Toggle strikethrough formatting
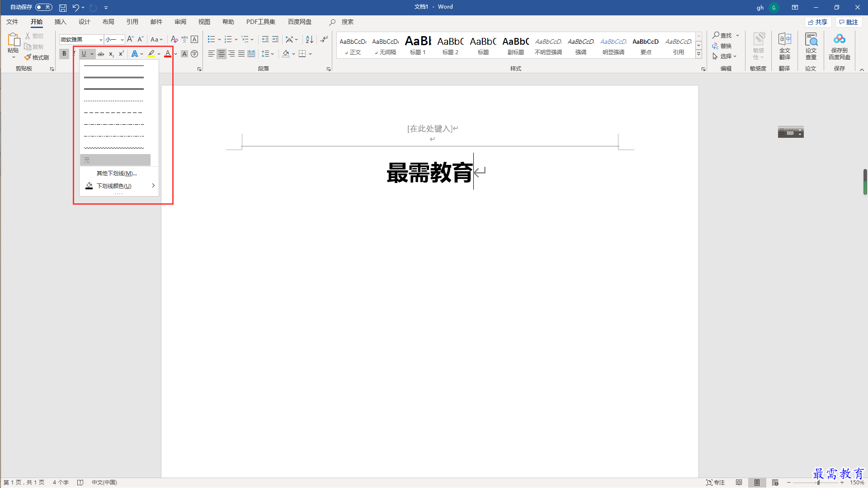Viewport: 868px width, 488px height. (101, 54)
